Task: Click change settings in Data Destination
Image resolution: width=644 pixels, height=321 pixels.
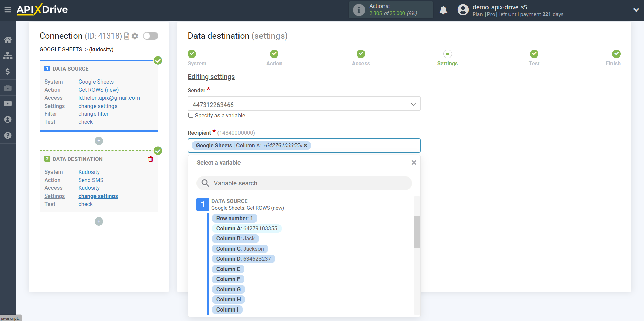Action: point(98,196)
